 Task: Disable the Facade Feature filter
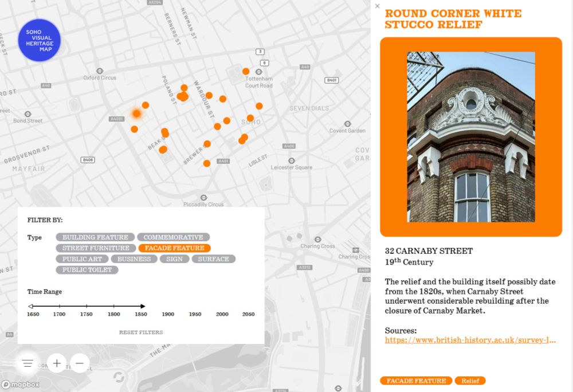point(174,248)
